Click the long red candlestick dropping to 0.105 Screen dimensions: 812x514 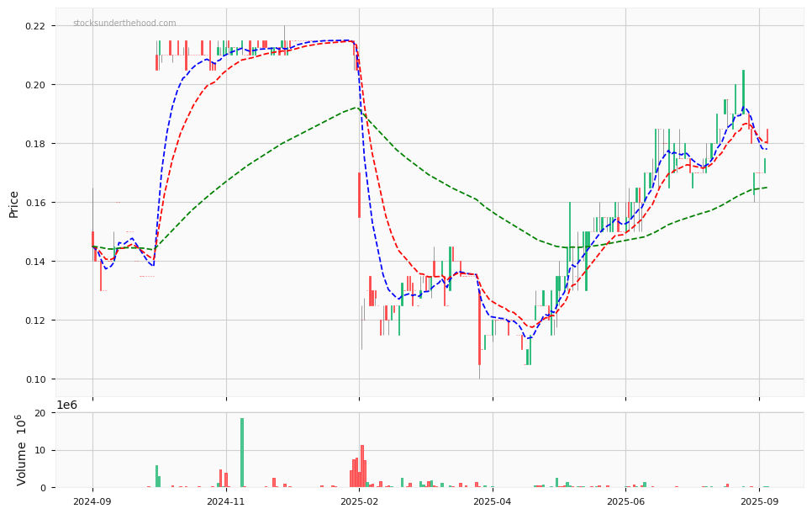click(479, 326)
